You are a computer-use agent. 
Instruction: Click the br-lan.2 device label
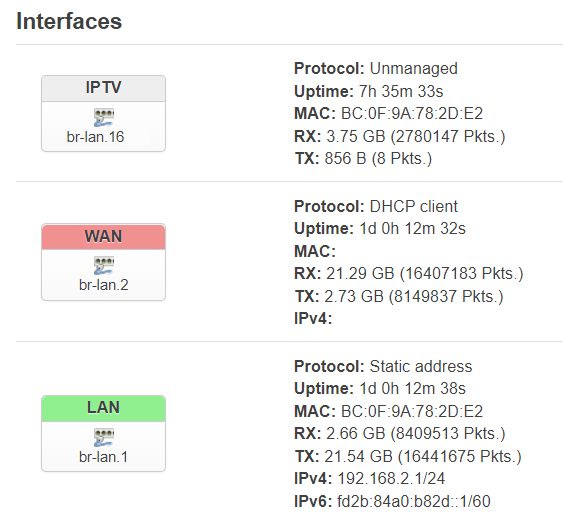[x=104, y=285]
